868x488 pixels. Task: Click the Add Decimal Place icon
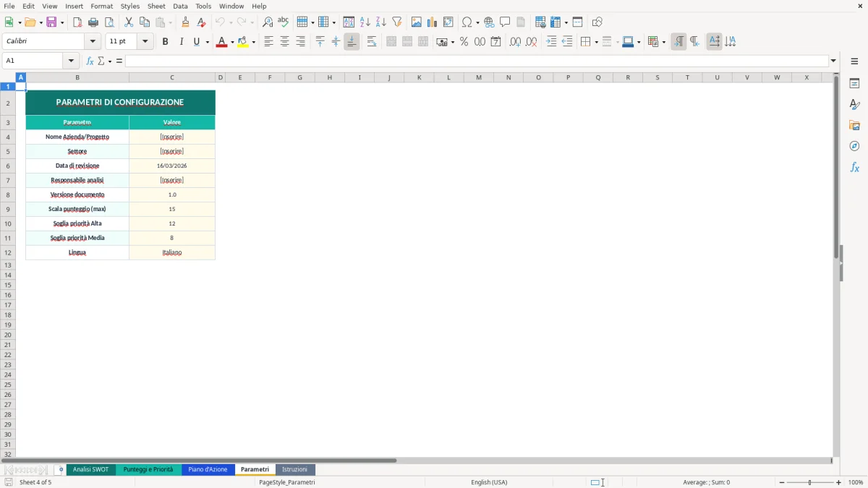coord(515,42)
